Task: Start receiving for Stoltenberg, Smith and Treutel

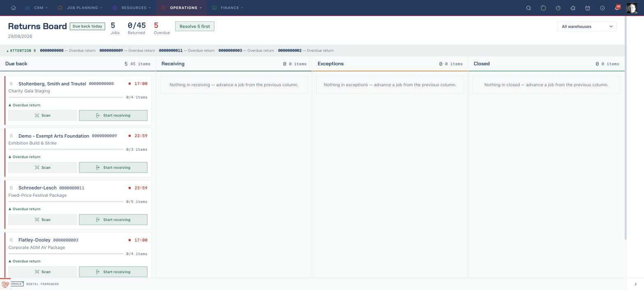Action: coord(113,115)
